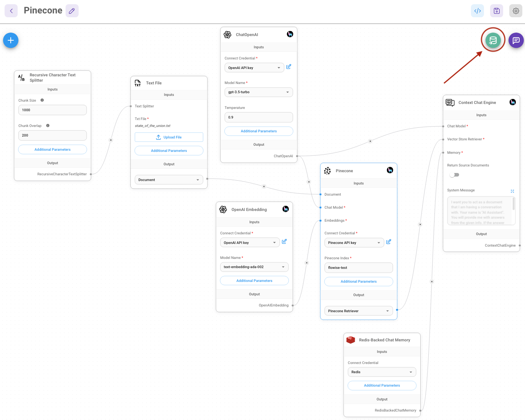Open the gpt-3.5-turbo Model Name dropdown

(258, 92)
